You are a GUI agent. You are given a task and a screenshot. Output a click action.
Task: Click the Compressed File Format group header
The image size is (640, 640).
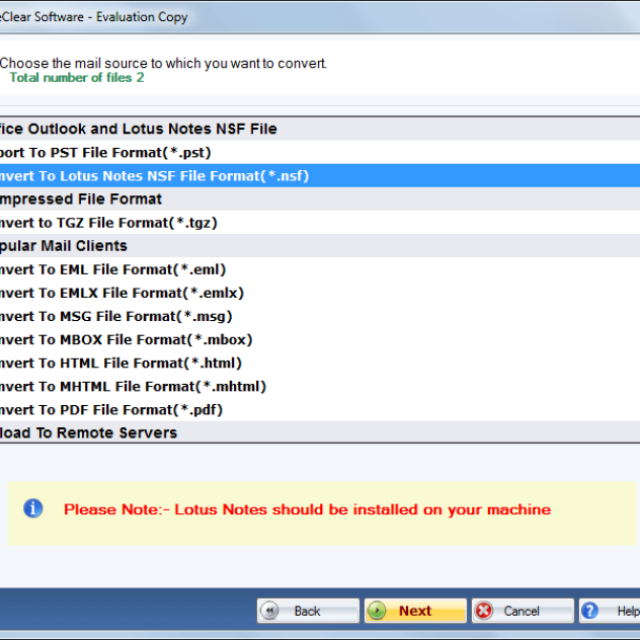320,199
